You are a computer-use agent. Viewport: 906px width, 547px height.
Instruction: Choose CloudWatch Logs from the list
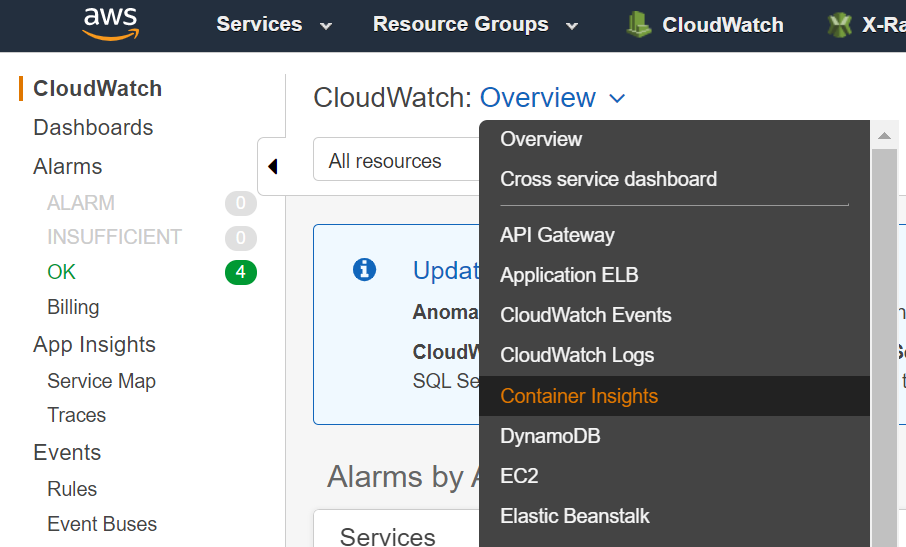pyautogui.click(x=577, y=355)
